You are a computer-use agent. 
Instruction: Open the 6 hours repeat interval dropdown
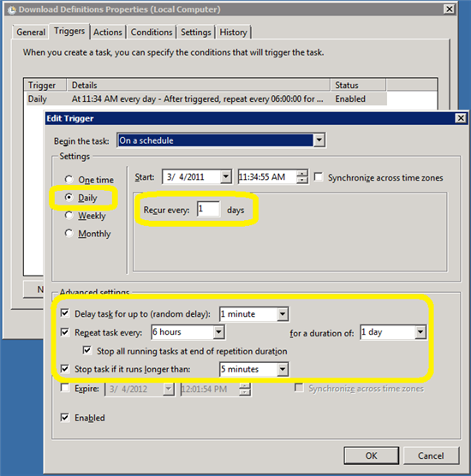click(218, 332)
